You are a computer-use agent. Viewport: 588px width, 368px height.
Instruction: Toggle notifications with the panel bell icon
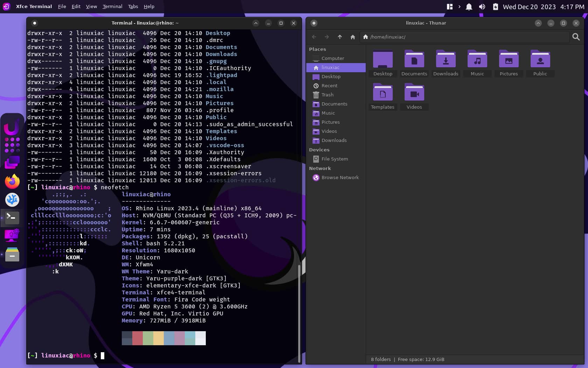pos(469,6)
